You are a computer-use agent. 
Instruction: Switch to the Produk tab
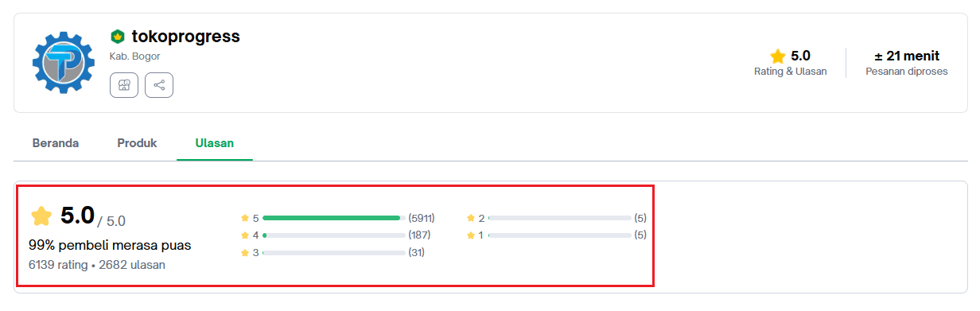[x=137, y=143]
